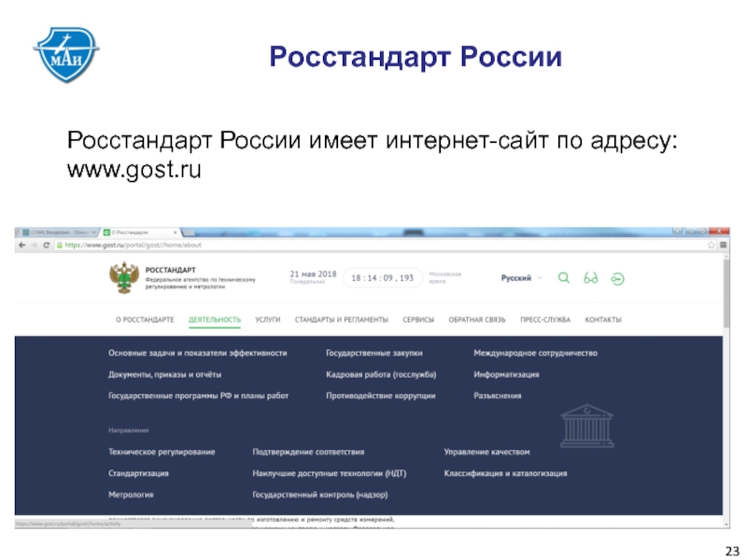Viewport: 747px width, 560px height.
Task: Click 'Государственный контроль (надзор)' link
Action: tap(320, 495)
